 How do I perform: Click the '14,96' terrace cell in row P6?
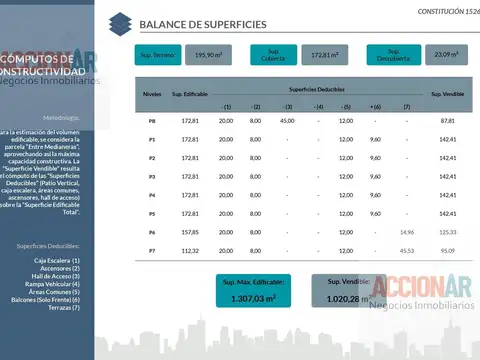click(x=407, y=232)
